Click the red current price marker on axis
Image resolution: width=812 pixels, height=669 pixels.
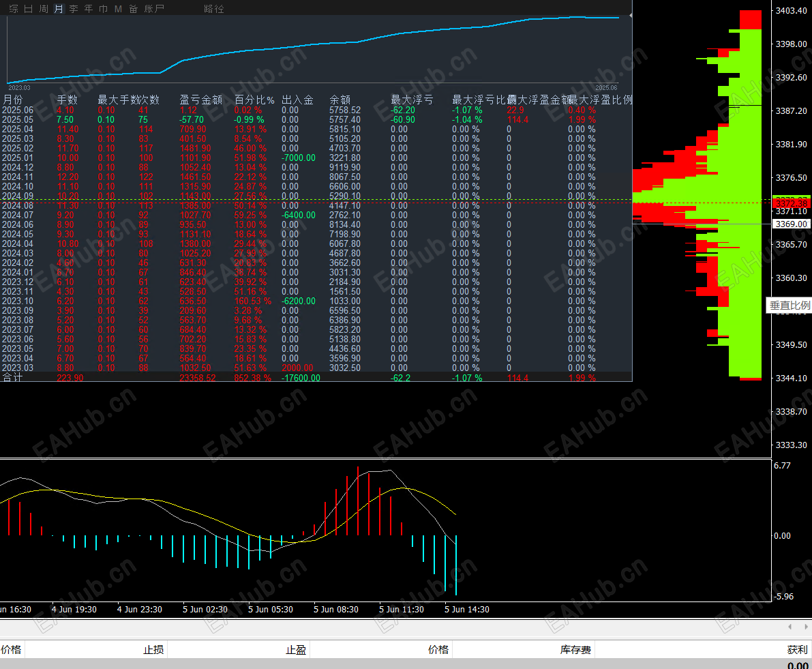click(x=792, y=203)
